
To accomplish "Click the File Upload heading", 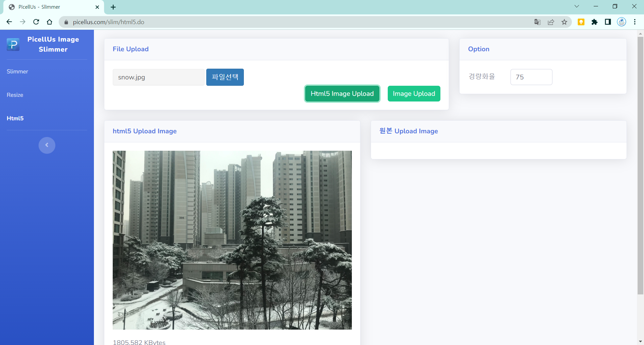I will pyautogui.click(x=130, y=49).
